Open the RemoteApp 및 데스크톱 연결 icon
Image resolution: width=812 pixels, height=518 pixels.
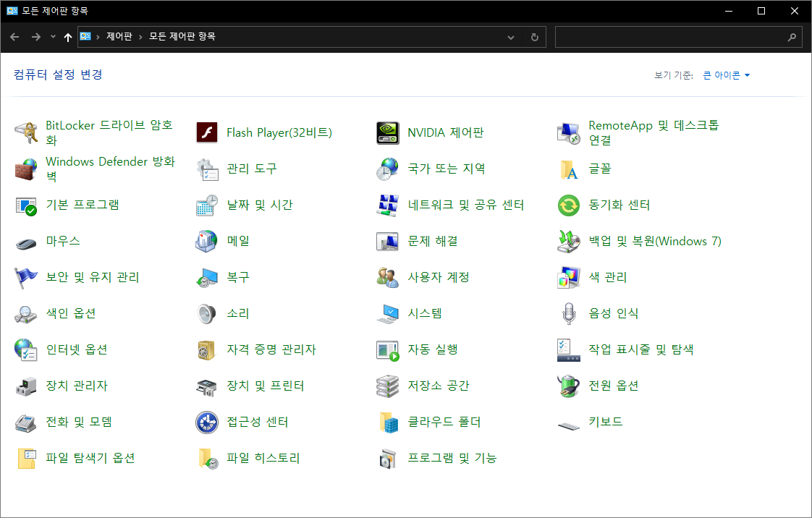569,132
